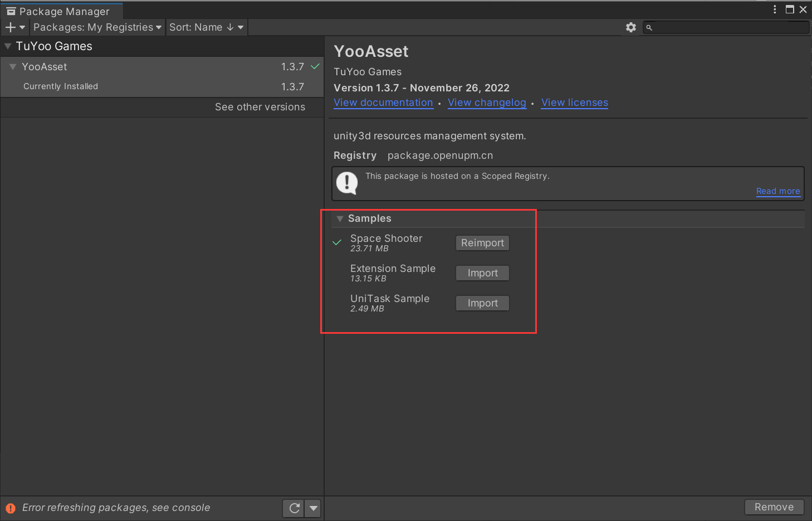Open the refresh options dropdown arrow
Image resolution: width=812 pixels, height=521 pixels.
click(314, 508)
